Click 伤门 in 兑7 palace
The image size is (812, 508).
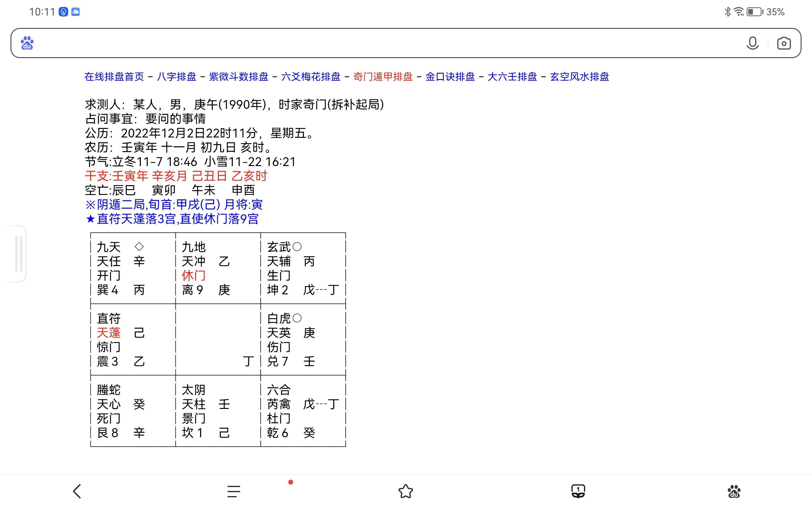(278, 347)
